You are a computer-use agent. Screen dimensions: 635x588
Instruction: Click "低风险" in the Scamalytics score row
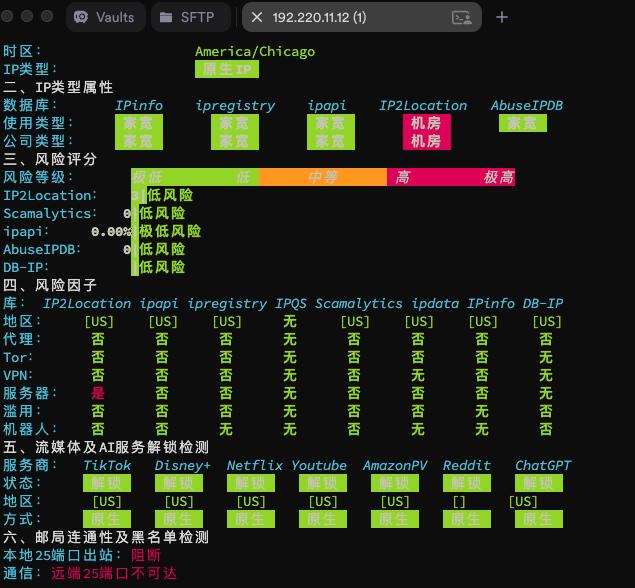[162, 213]
